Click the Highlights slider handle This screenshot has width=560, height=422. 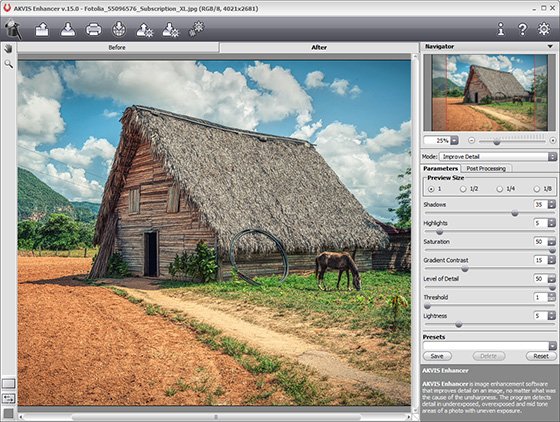(x=440, y=232)
